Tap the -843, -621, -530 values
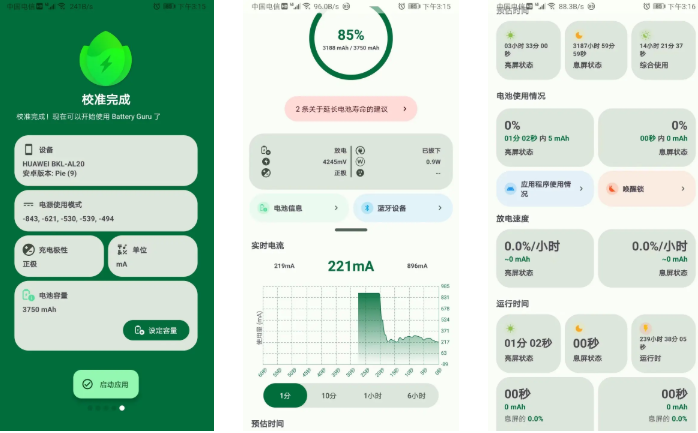 click(68, 219)
